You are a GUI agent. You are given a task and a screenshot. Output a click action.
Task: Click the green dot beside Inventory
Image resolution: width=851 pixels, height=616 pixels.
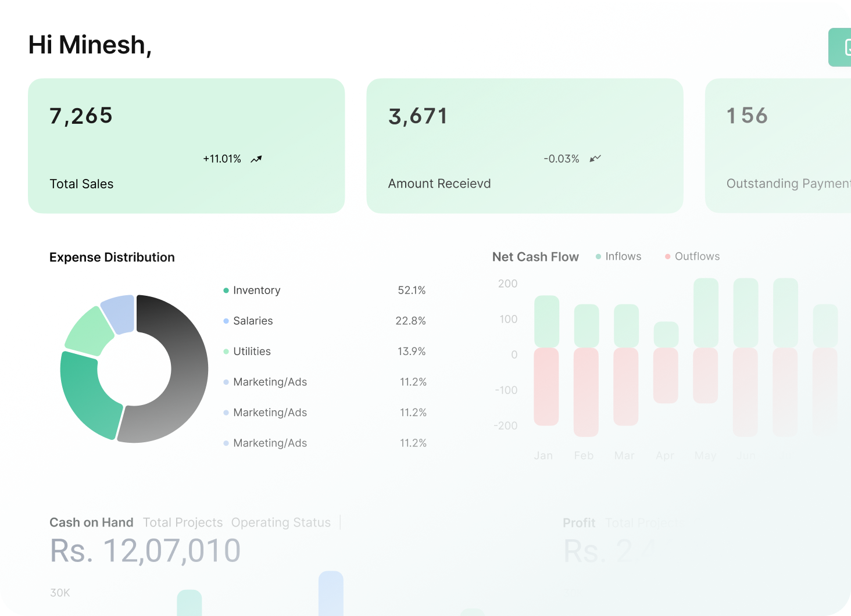coord(226,291)
